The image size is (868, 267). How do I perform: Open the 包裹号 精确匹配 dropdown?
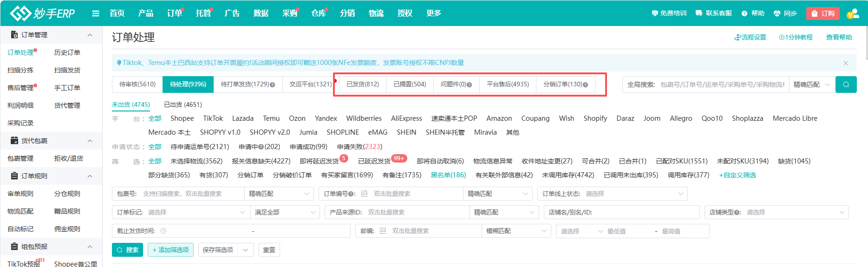click(279, 194)
